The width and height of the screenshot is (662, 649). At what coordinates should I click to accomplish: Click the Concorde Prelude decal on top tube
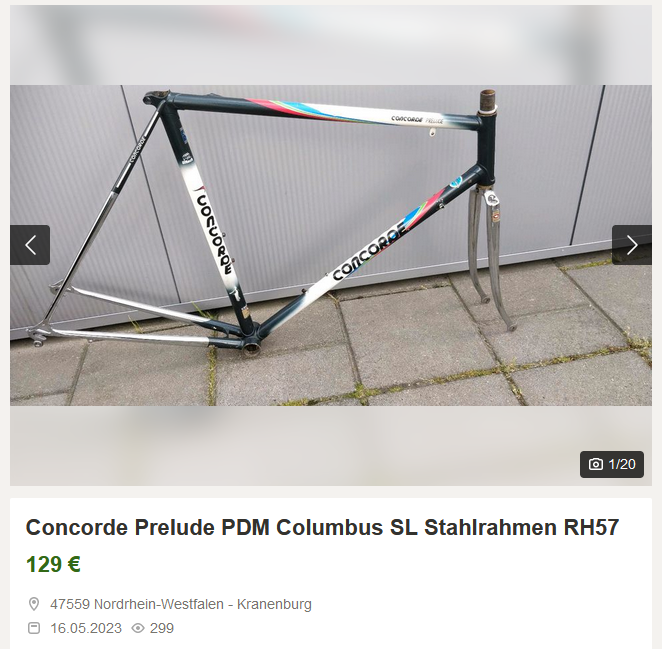click(x=417, y=119)
